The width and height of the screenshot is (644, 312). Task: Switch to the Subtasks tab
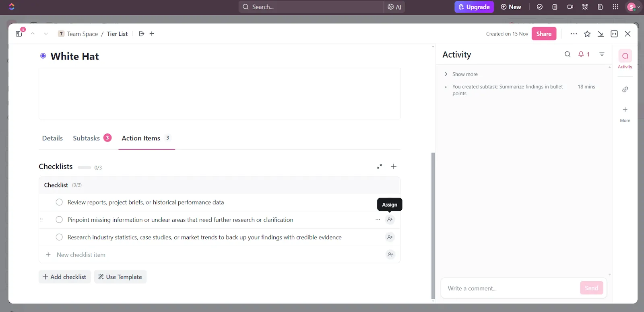pyautogui.click(x=92, y=138)
